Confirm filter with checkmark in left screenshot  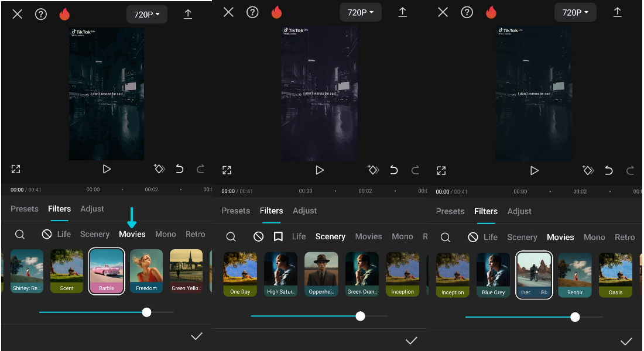click(x=197, y=336)
